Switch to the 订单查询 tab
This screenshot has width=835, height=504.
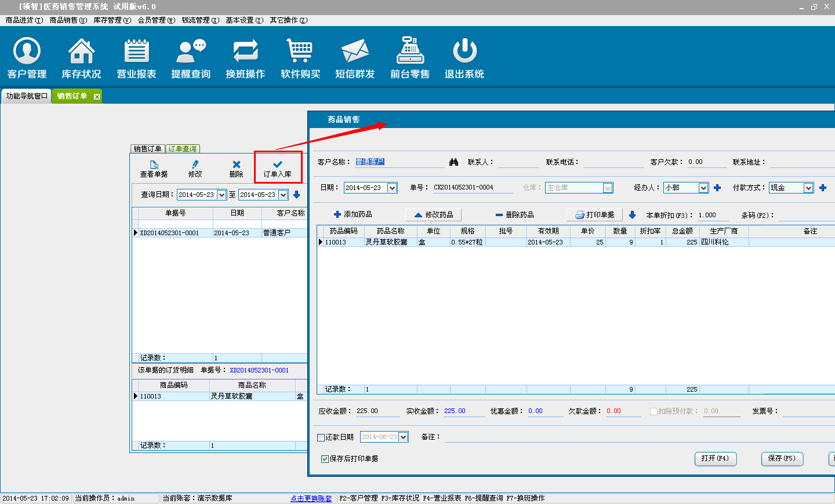tap(183, 149)
